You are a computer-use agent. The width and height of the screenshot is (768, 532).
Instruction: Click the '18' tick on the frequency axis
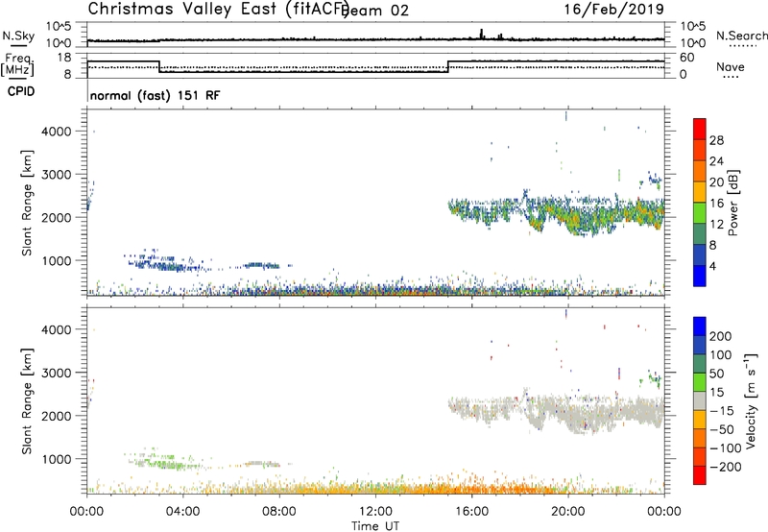click(65, 58)
